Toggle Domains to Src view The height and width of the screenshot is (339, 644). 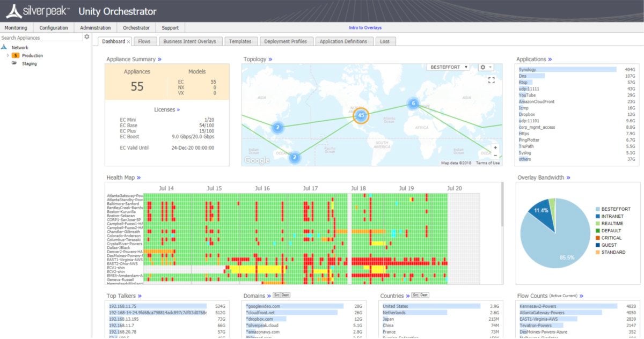(277, 295)
